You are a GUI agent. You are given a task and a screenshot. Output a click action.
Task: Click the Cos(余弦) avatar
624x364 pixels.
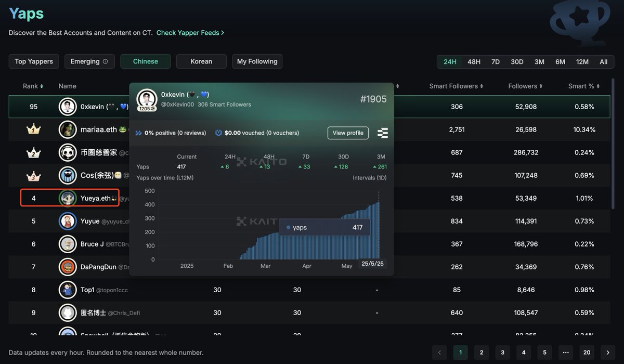(68, 175)
